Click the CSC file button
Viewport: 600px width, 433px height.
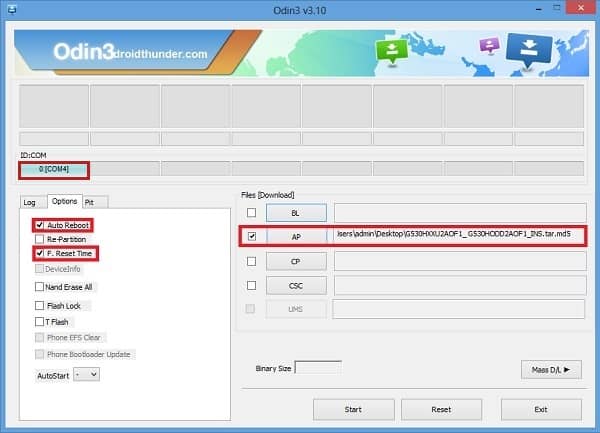(x=296, y=286)
